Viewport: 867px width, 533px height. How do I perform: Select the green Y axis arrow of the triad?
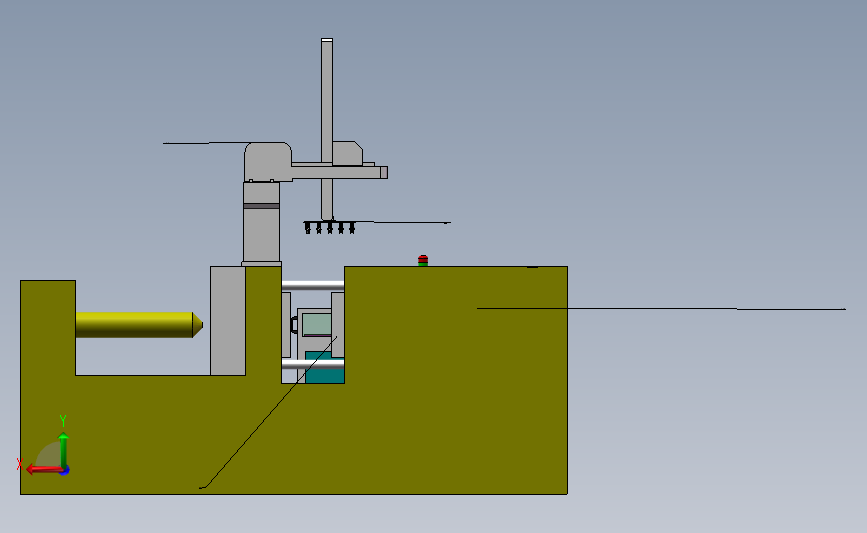click(63, 451)
